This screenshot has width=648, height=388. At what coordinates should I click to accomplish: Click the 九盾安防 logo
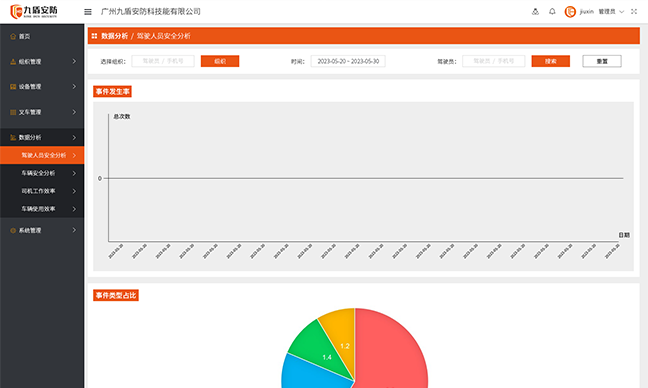[x=34, y=12]
